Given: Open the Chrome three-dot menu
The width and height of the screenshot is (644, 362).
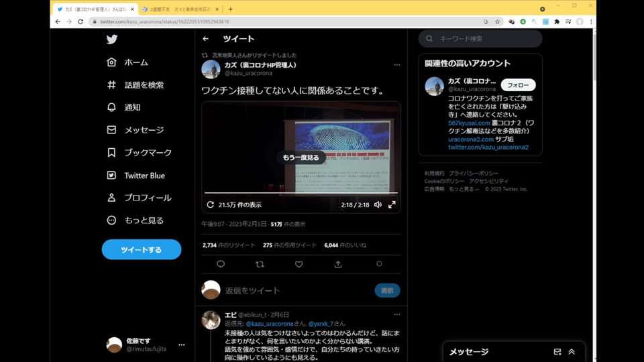Looking at the screenshot, I should point(591,21).
